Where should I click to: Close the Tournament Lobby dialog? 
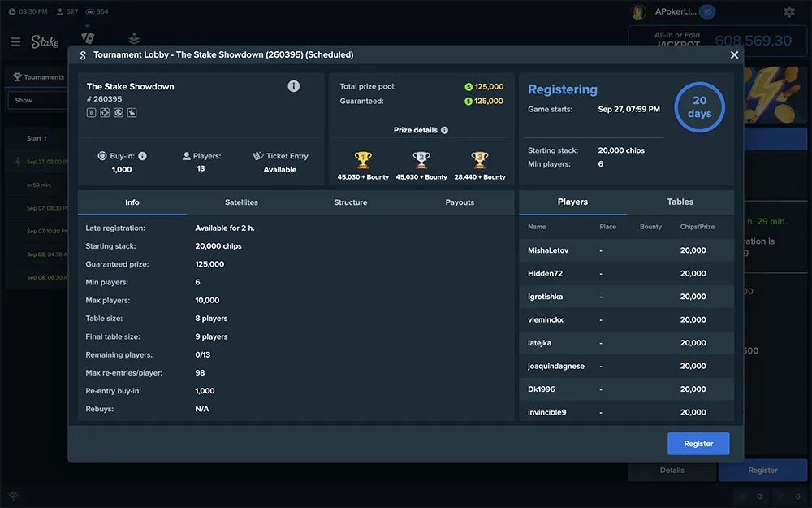(734, 54)
